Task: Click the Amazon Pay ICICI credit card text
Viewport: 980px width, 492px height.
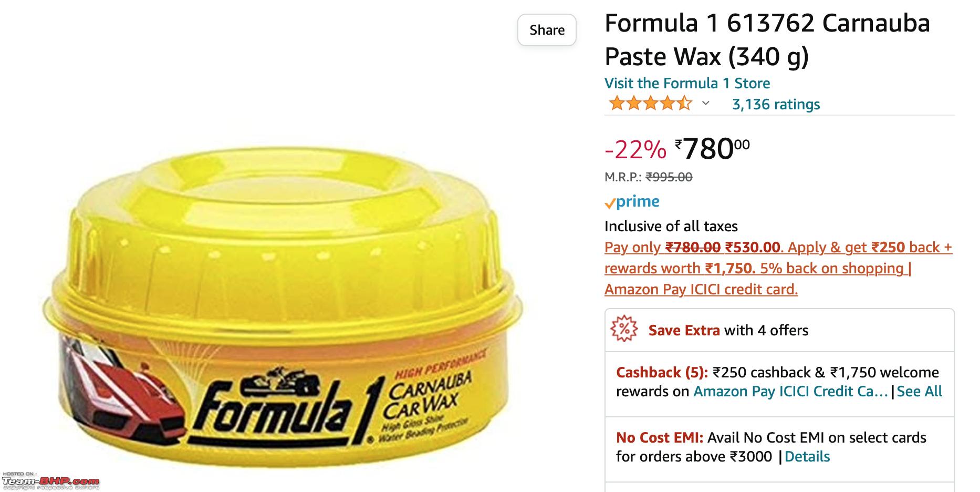Action: coord(701,289)
